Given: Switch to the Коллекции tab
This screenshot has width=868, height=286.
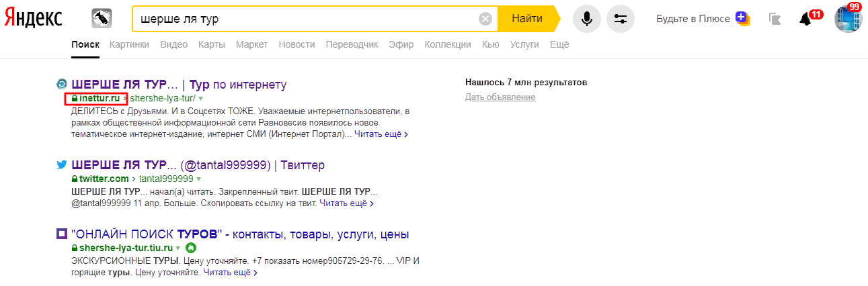Looking at the screenshot, I should click(448, 44).
